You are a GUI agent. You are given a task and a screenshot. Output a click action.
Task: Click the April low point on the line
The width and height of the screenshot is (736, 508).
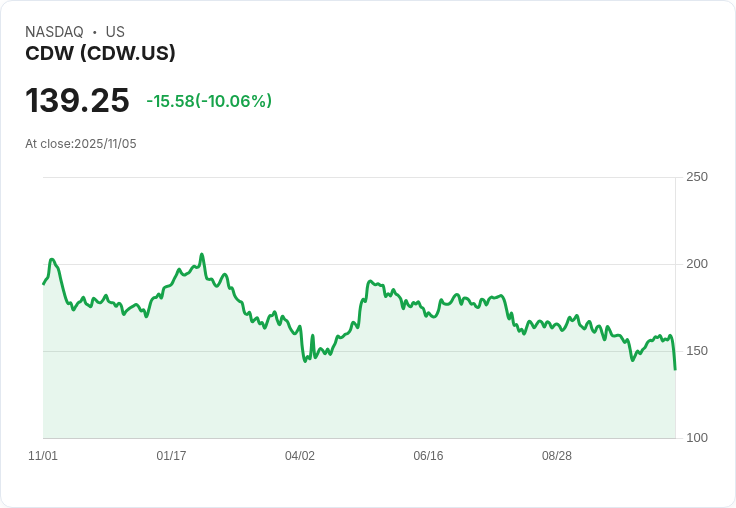(x=305, y=361)
